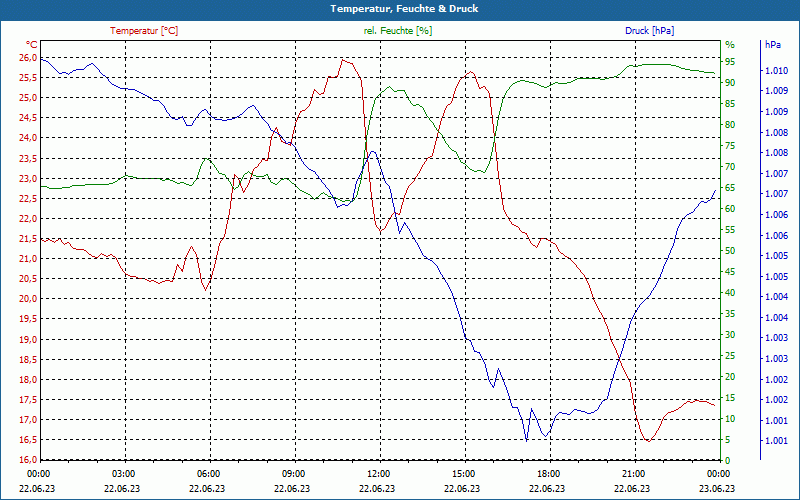Click the '25,5' temperature axis value
The width and height of the screenshot is (800, 500).
(x=28, y=78)
